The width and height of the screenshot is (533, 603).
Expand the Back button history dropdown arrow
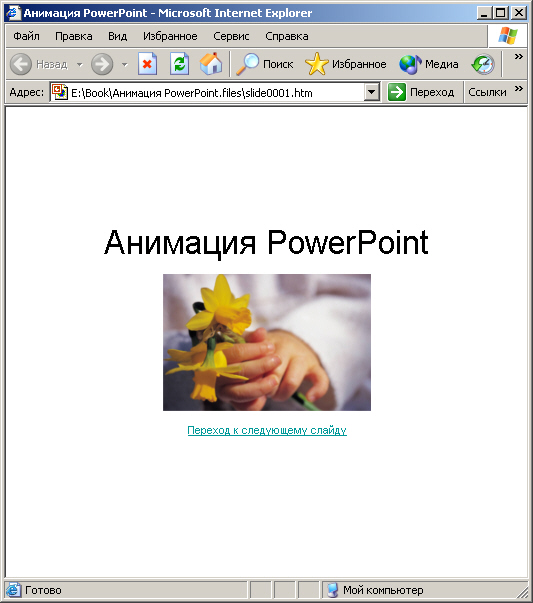(x=80, y=64)
